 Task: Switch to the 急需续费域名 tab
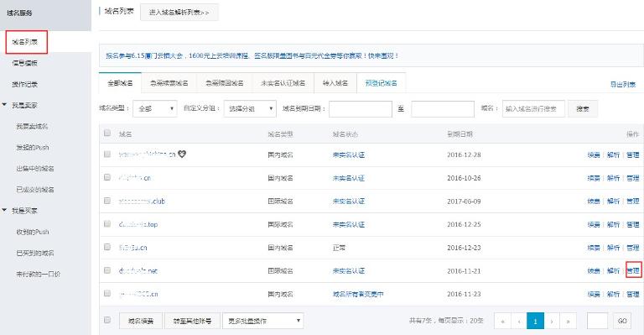[169, 83]
